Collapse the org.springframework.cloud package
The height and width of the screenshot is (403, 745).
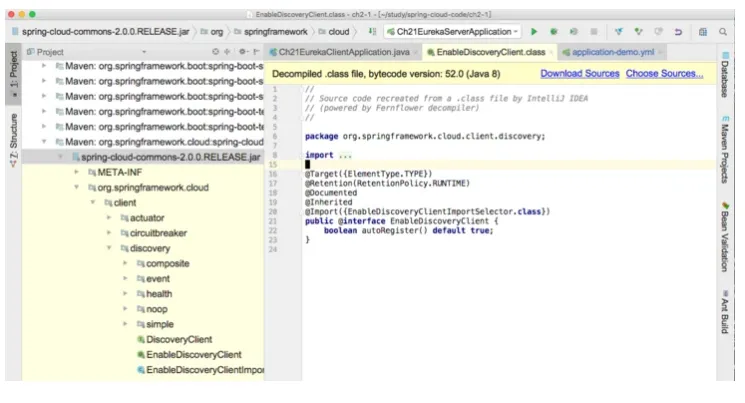pyautogui.click(x=76, y=187)
